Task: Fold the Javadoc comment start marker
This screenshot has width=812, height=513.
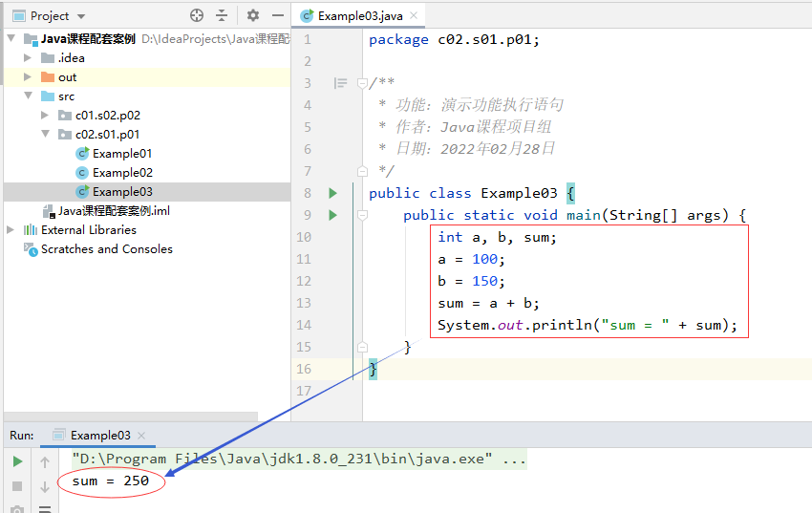Action: tap(362, 83)
